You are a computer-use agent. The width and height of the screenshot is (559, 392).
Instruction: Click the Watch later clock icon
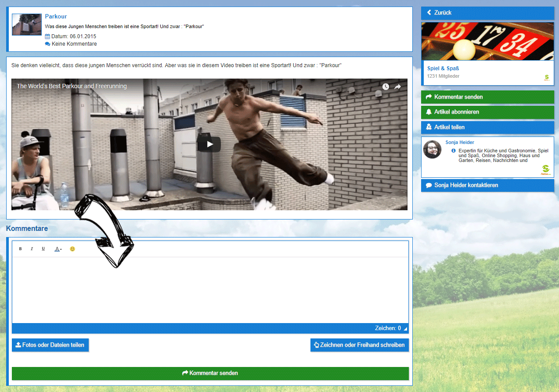pyautogui.click(x=386, y=86)
